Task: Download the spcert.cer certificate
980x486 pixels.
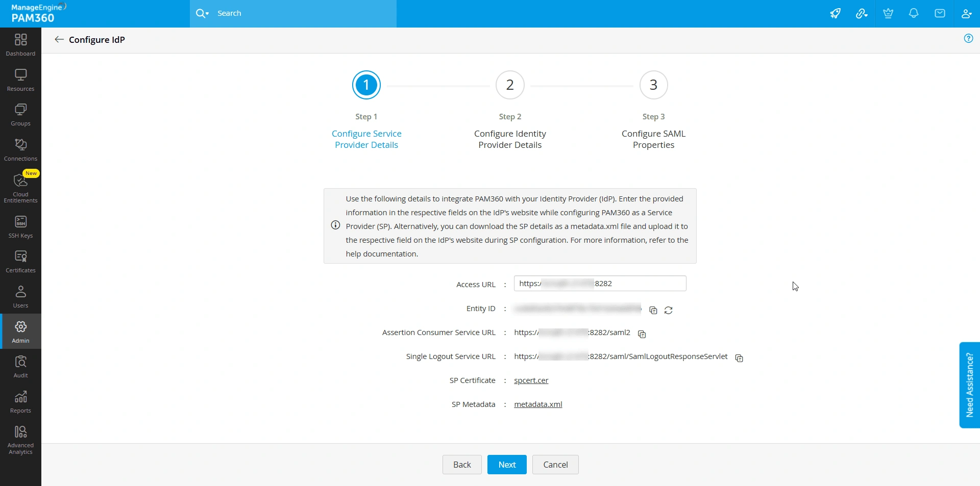Action: click(531, 380)
